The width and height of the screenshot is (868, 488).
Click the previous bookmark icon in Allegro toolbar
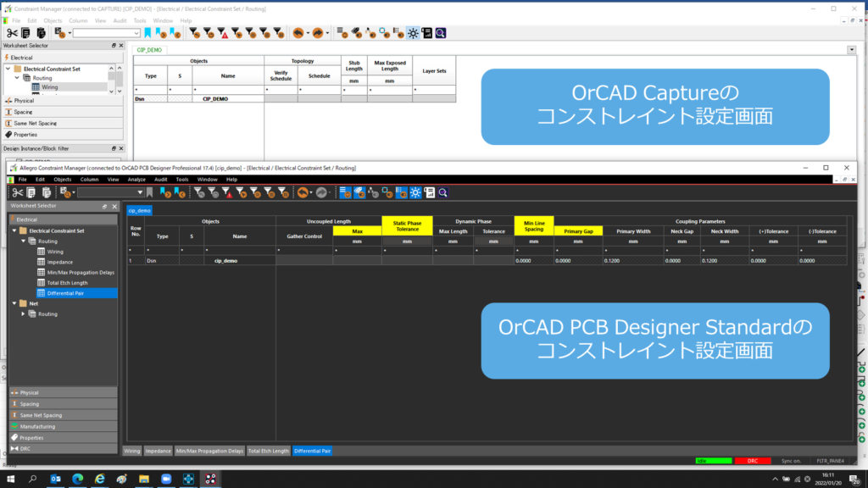(x=180, y=192)
